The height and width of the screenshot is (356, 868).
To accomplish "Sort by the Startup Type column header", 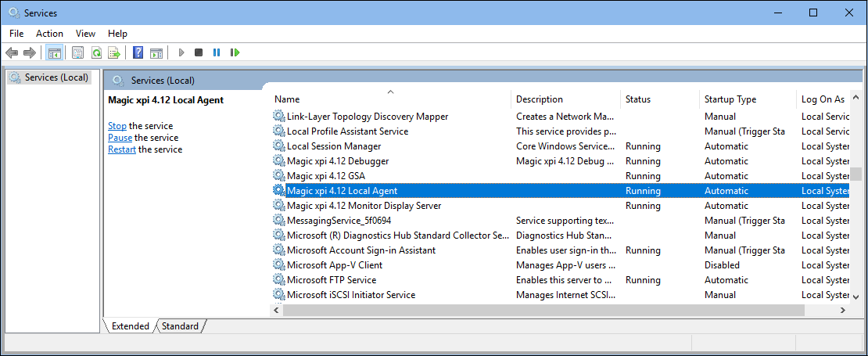I will pos(748,99).
